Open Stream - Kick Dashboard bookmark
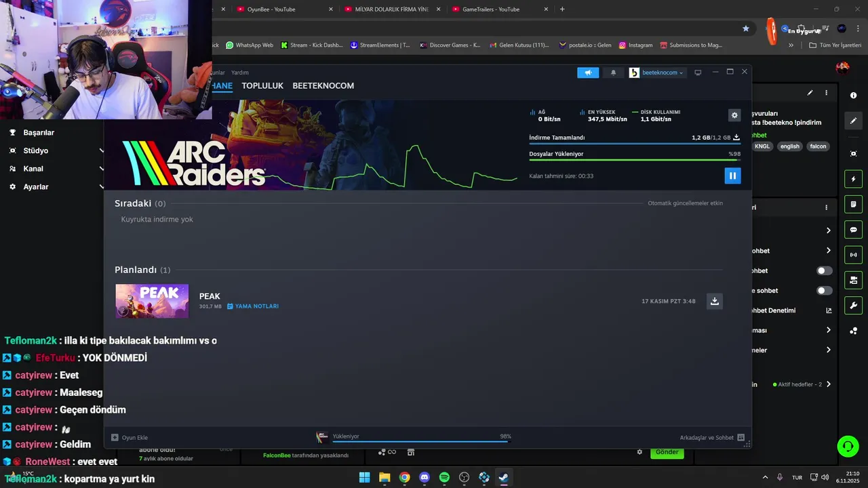 click(311, 45)
